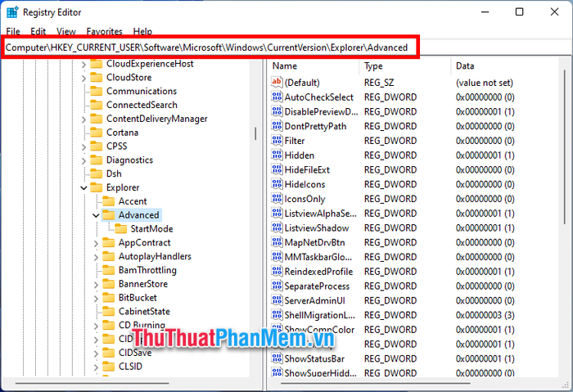Open the File menu
This screenshot has width=573, height=392.
click(x=13, y=31)
